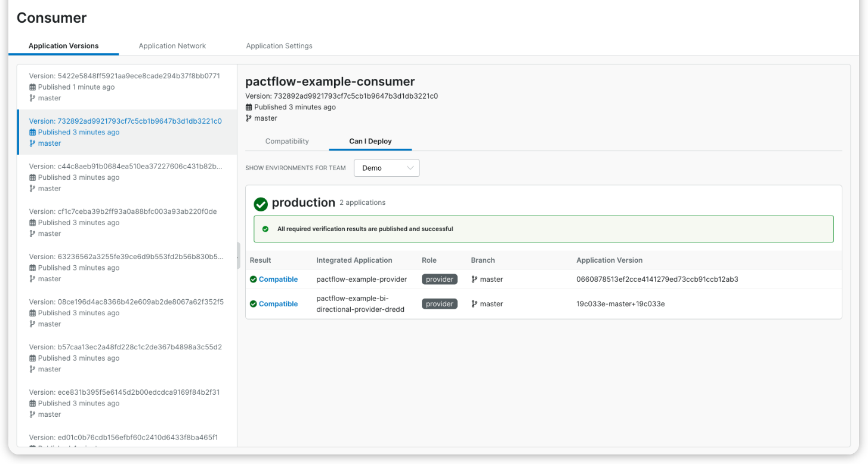Open the Application Settings tab
The image size is (868, 464).
click(279, 46)
